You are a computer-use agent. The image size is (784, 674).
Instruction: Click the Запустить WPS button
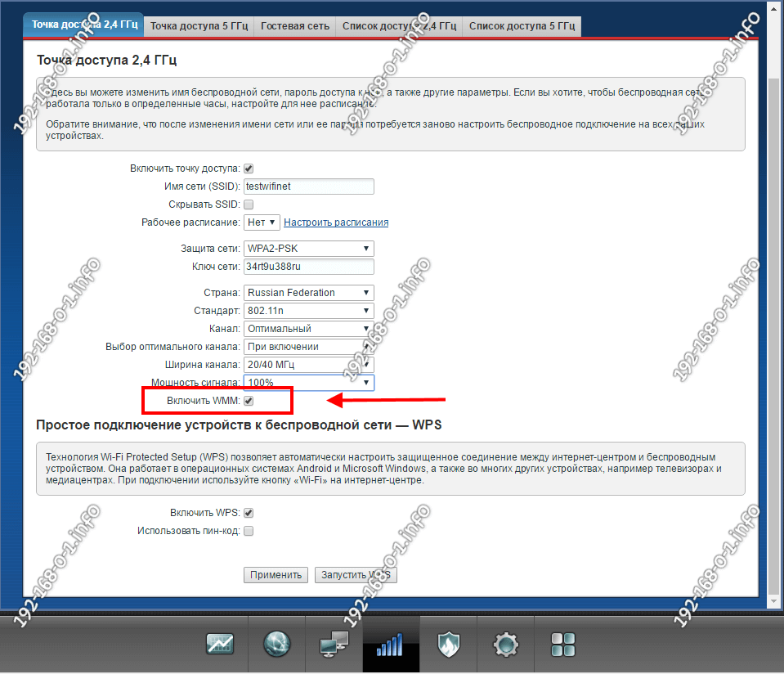point(356,575)
